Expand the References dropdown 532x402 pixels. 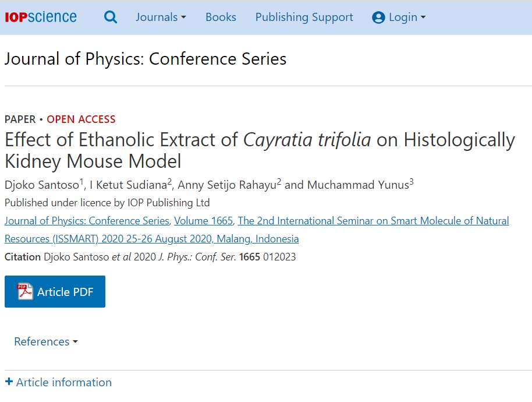[46, 341]
